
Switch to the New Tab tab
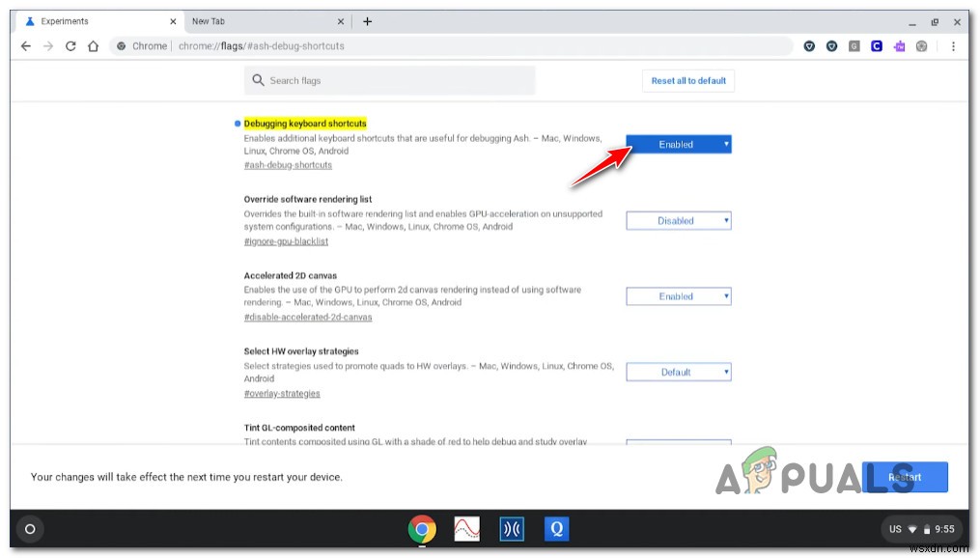[267, 21]
